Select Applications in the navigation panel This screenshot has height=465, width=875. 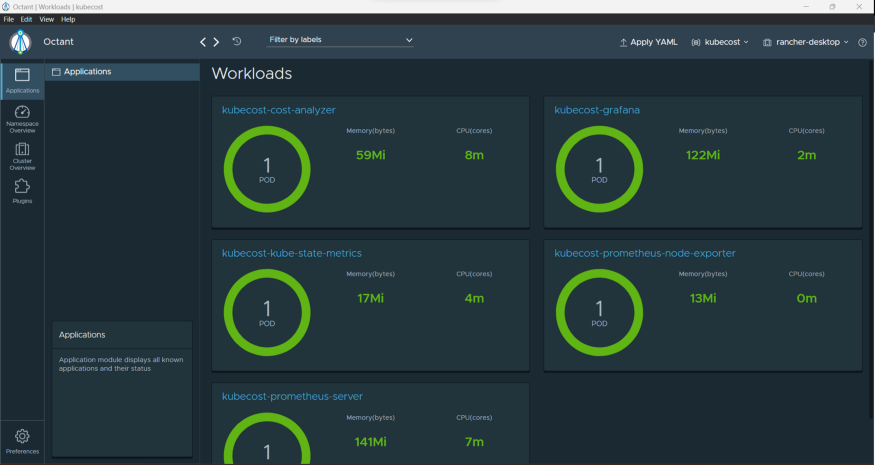(x=87, y=72)
